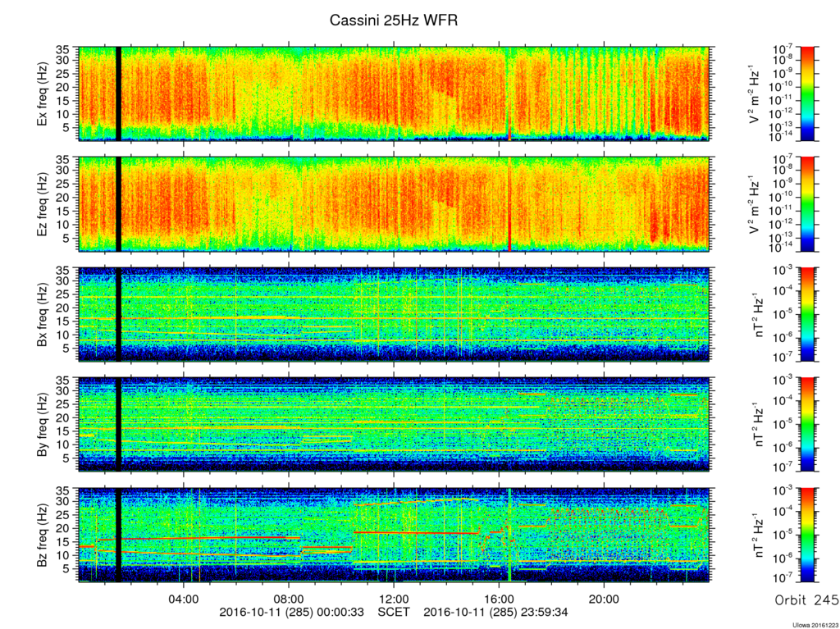Select the "Bx freq (Hz)" axis label
This screenshot has width=840, height=629.
tap(42, 315)
